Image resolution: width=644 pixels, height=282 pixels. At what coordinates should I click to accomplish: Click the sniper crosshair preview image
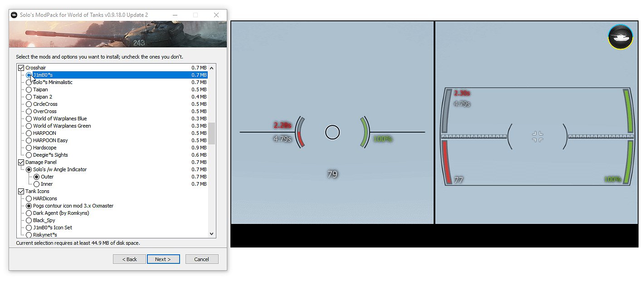point(537,123)
